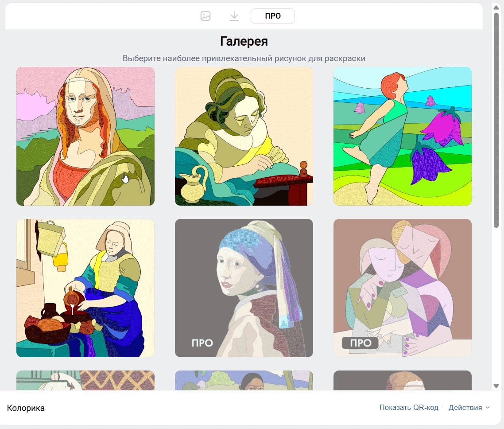
Task: Open the ПРО button in top toolbar
Action: [272, 16]
